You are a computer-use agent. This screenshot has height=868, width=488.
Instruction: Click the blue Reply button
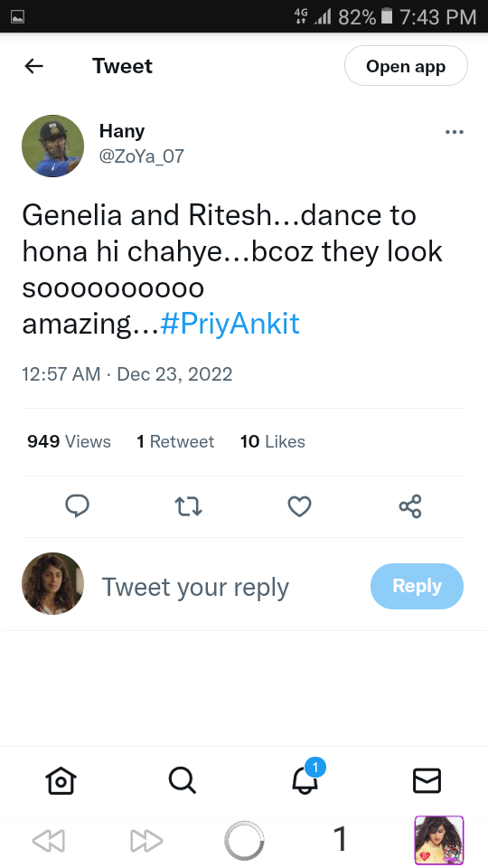coord(417,586)
